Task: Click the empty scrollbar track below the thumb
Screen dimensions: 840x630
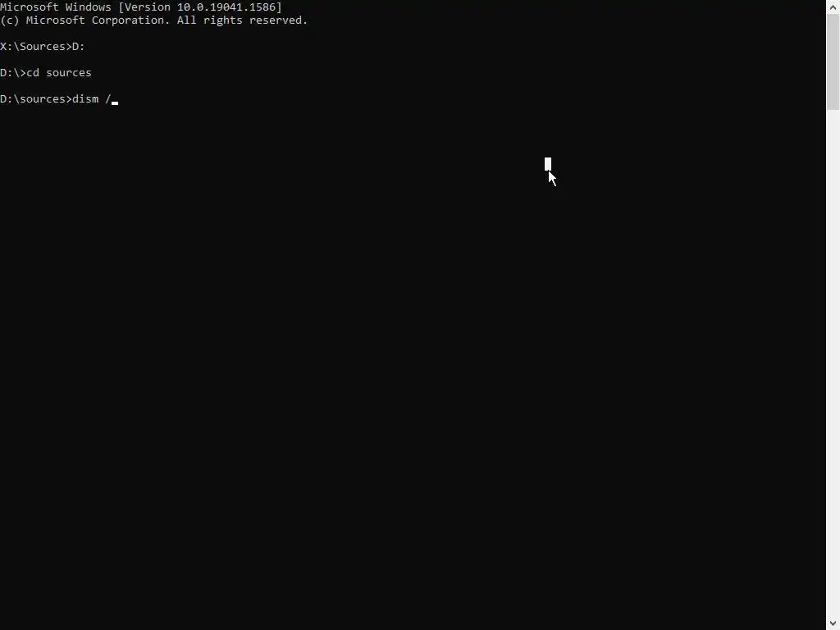Action: click(x=833, y=363)
